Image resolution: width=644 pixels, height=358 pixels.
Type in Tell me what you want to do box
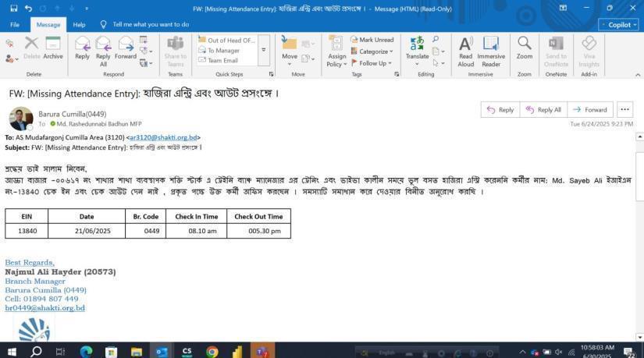151,24
